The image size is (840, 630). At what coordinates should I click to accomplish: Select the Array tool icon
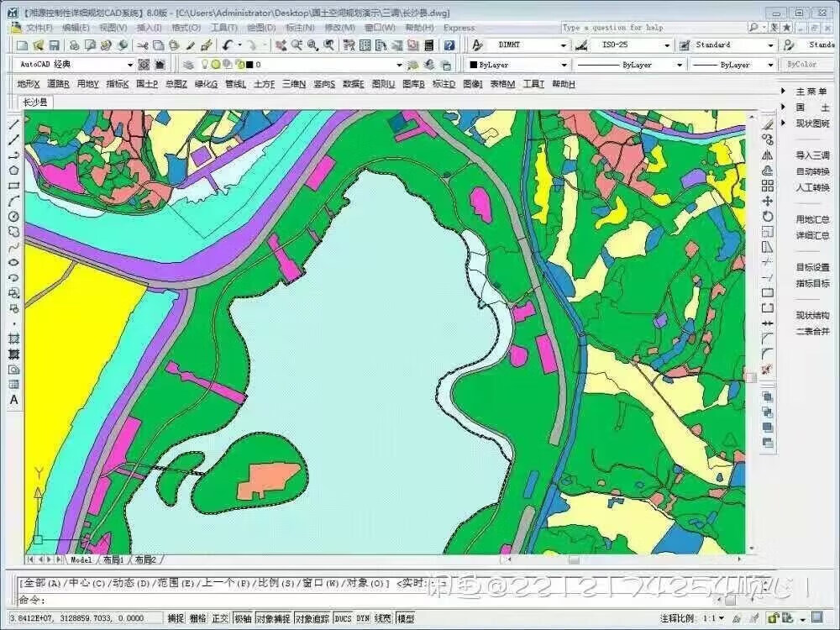(x=768, y=186)
